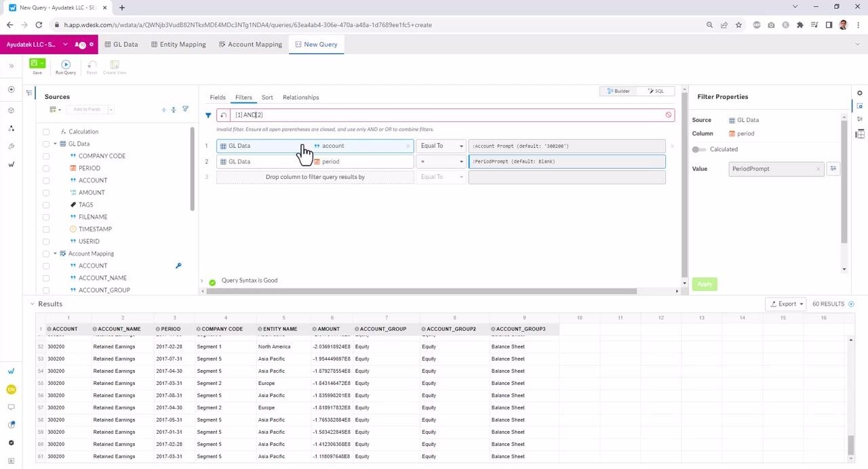Check the COMPANY CODE field checkbox
Viewport: 868px width, 469px height.
tap(46, 156)
